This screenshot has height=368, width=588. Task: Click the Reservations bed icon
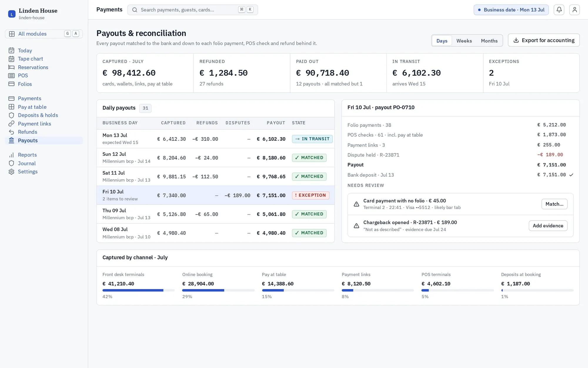click(11, 67)
